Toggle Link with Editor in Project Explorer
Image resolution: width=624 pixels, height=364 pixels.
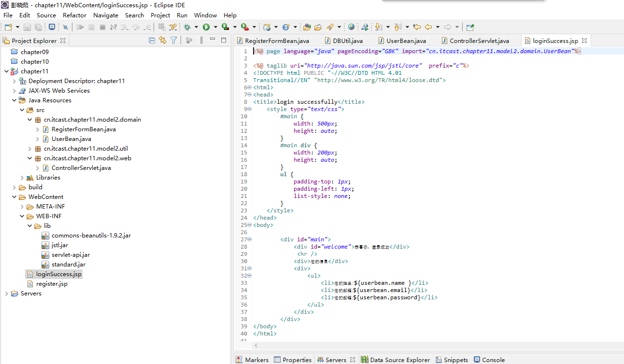[x=163, y=41]
